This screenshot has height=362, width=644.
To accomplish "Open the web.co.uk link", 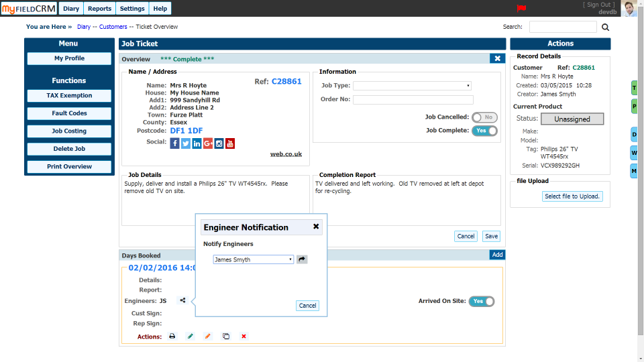I will coord(286,154).
